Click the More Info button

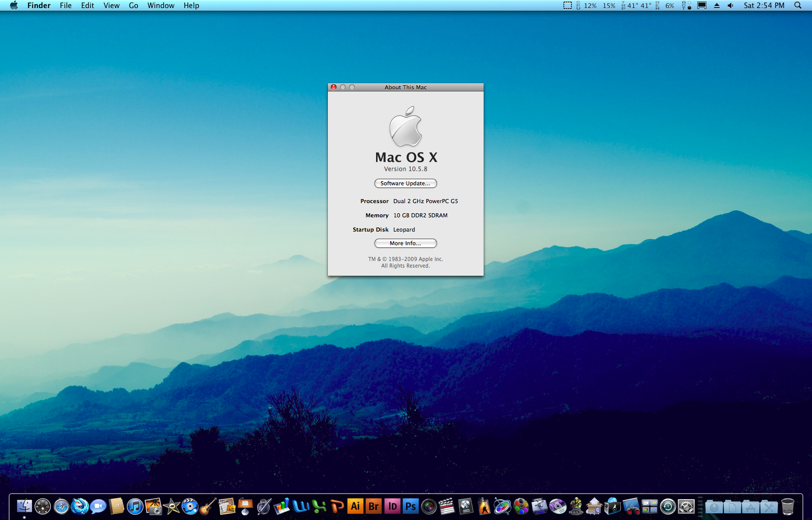click(x=405, y=243)
